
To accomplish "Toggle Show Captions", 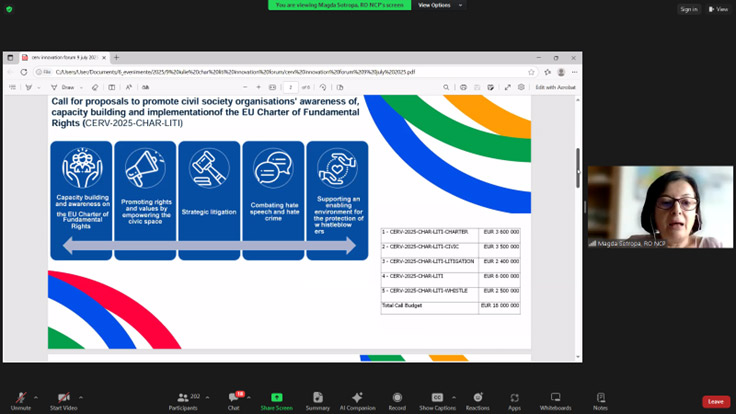I will click(437, 399).
